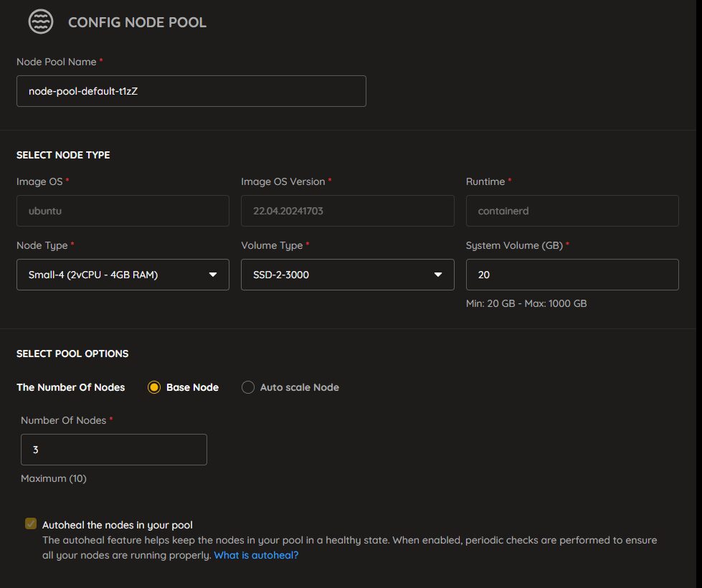Image resolution: width=702 pixels, height=588 pixels.
Task: Click the Min: 20 GB - Max: 1000 GB hint
Action: click(x=526, y=303)
